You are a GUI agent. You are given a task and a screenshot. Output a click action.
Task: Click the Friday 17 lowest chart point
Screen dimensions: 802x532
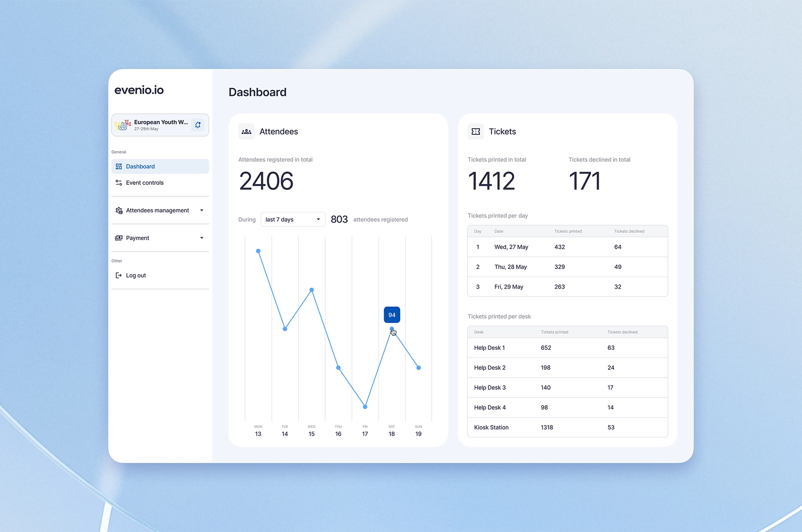[x=365, y=407]
